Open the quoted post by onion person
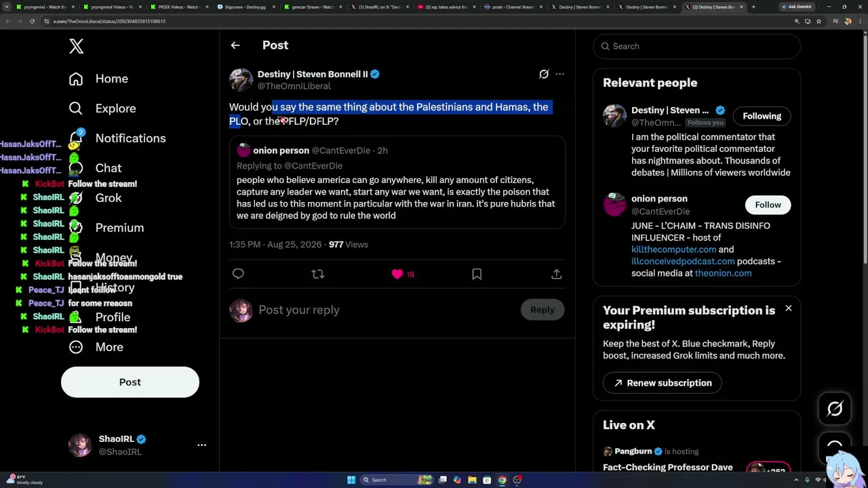868x488 pixels. click(397, 183)
